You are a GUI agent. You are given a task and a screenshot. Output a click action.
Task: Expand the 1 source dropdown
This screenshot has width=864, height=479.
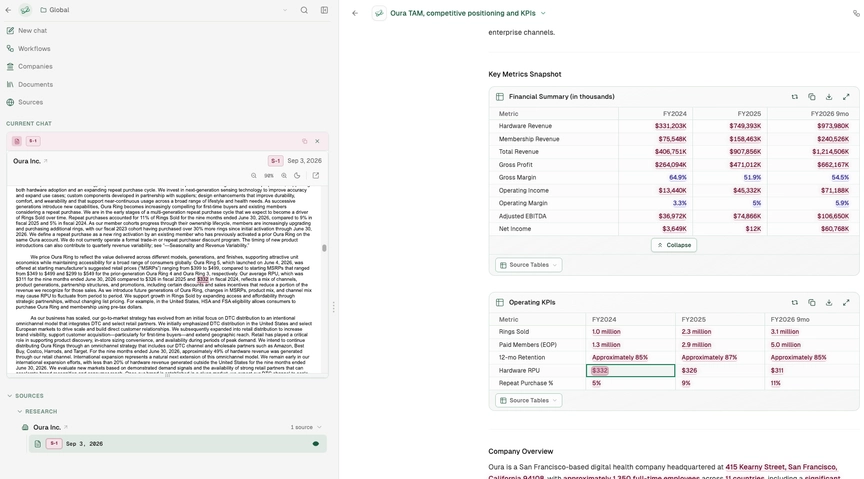click(x=306, y=427)
